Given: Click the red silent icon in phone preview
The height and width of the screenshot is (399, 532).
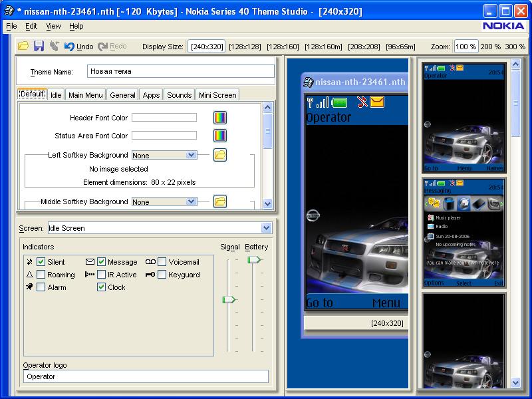Looking at the screenshot, I should (x=362, y=102).
